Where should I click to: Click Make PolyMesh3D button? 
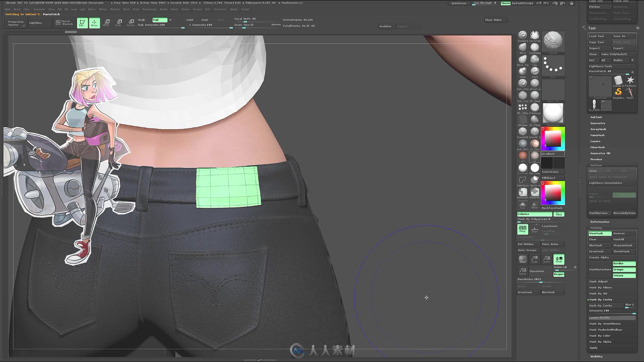pos(618,54)
